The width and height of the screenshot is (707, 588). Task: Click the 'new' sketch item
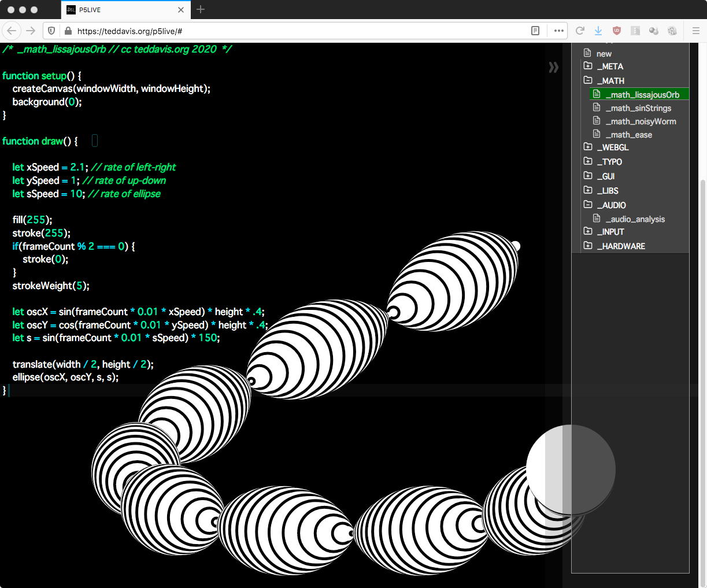[604, 53]
